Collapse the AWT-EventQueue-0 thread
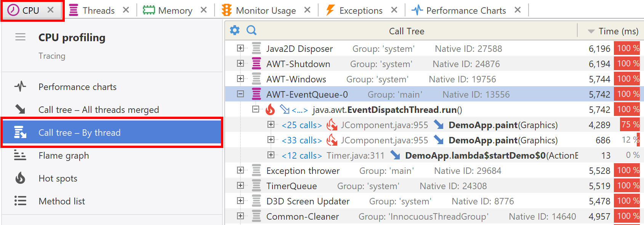This screenshot has width=644, height=225. coord(240,94)
